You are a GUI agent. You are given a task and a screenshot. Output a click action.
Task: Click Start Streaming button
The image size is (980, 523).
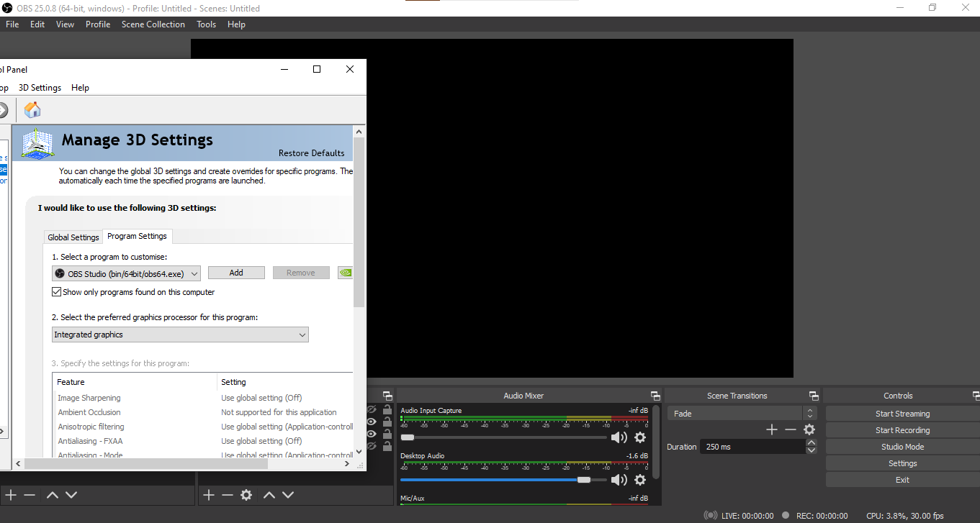[x=902, y=414]
